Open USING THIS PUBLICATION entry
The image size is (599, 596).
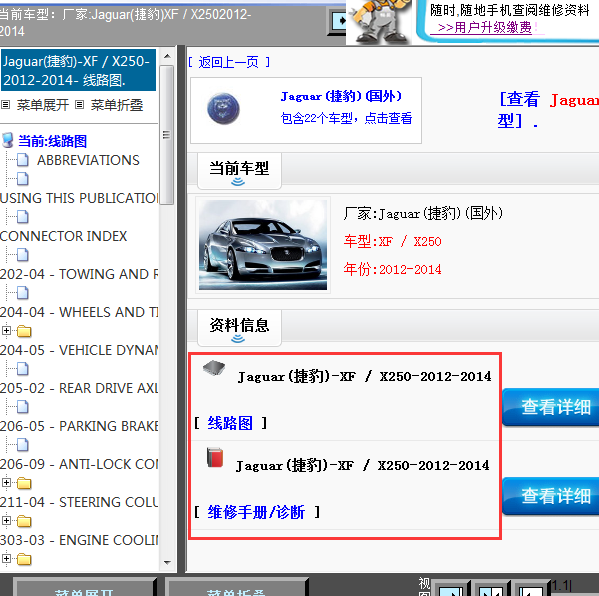(79, 198)
